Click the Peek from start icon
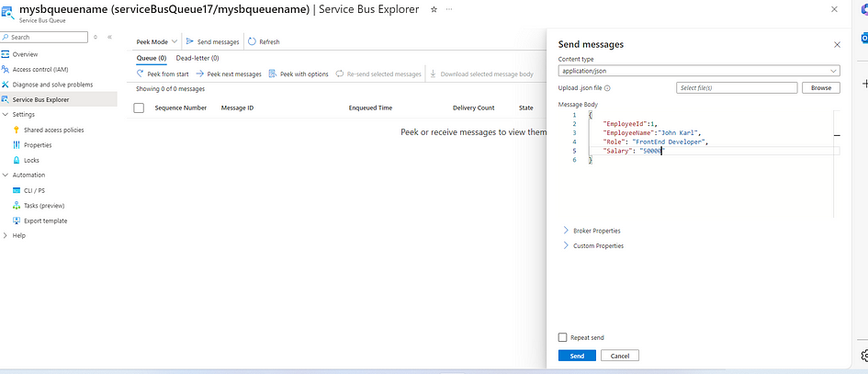Viewport: 868px width, 374px height. (141, 74)
